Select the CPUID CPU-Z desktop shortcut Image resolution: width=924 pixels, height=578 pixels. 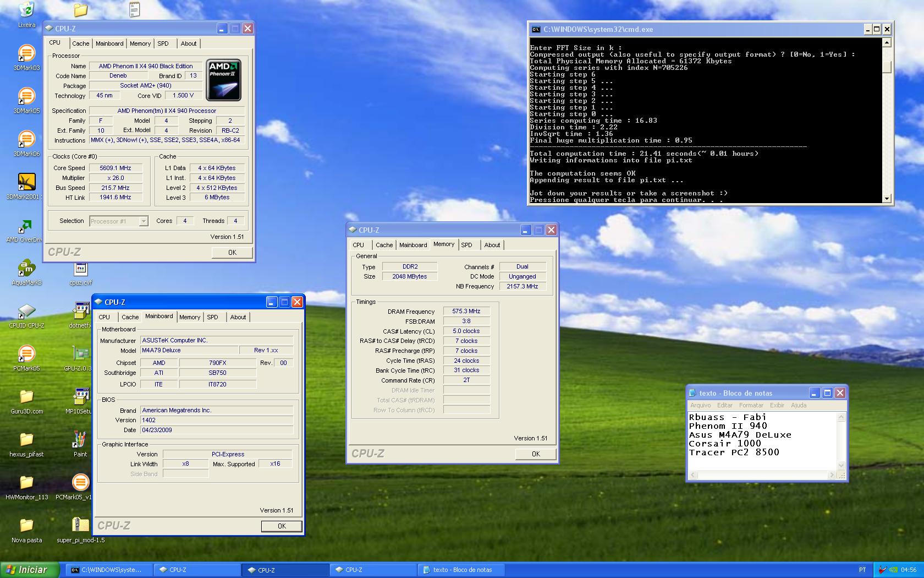coord(26,315)
